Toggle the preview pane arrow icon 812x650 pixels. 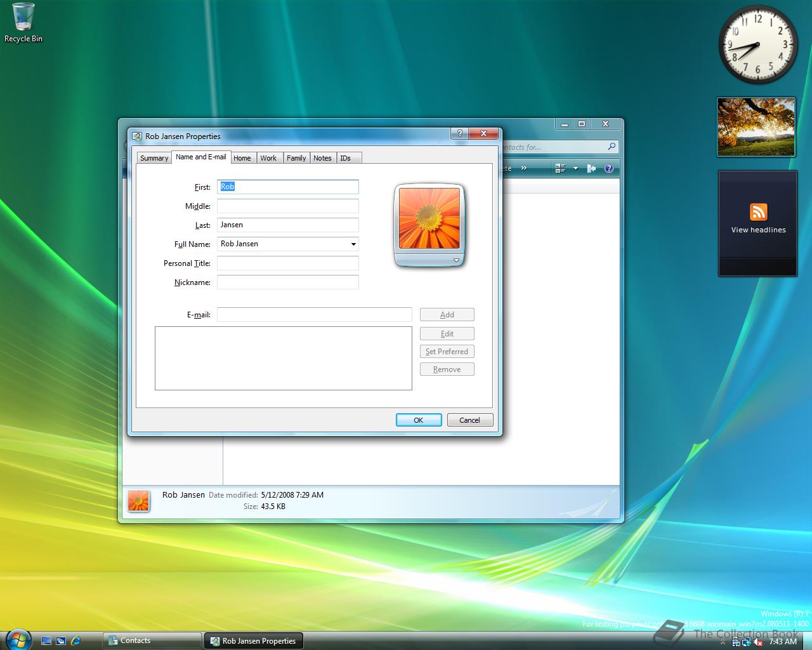tap(592, 168)
